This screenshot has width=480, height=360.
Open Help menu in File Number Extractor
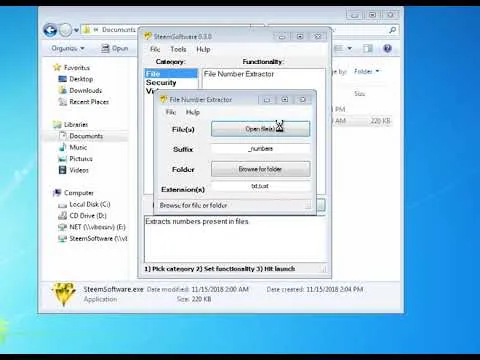pyautogui.click(x=193, y=112)
